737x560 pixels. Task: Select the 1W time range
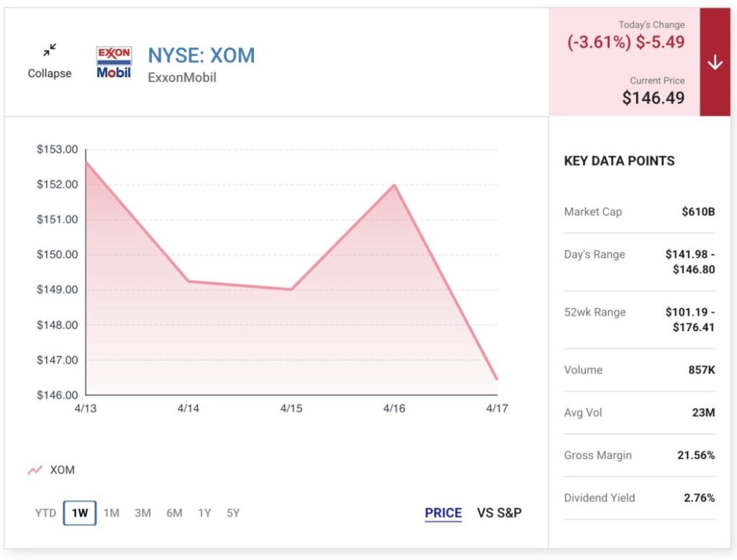tap(79, 513)
